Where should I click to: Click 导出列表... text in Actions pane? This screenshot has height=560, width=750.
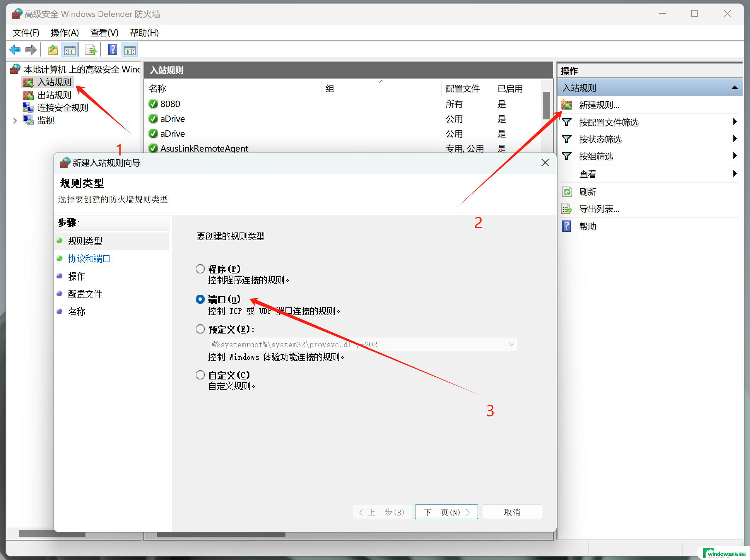pos(599,209)
